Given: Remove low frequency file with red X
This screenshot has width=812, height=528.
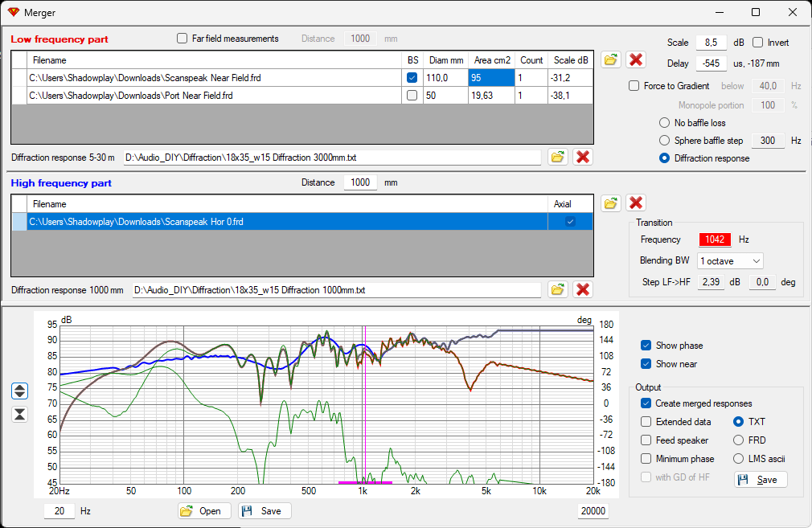Looking at the screenshot, I should point(635,59).
